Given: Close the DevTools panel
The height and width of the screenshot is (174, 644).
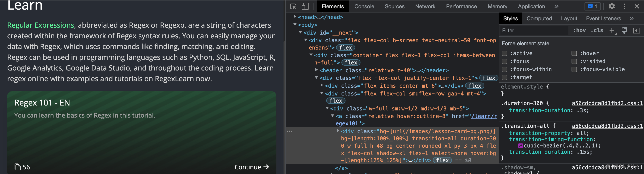Looking at the screenshot, I should pos(636,6).
